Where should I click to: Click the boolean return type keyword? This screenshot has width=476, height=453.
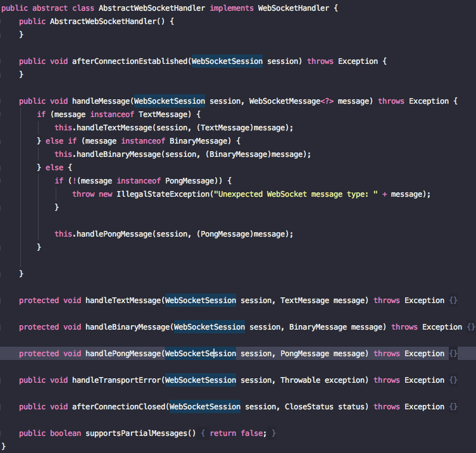pos(65,433)
